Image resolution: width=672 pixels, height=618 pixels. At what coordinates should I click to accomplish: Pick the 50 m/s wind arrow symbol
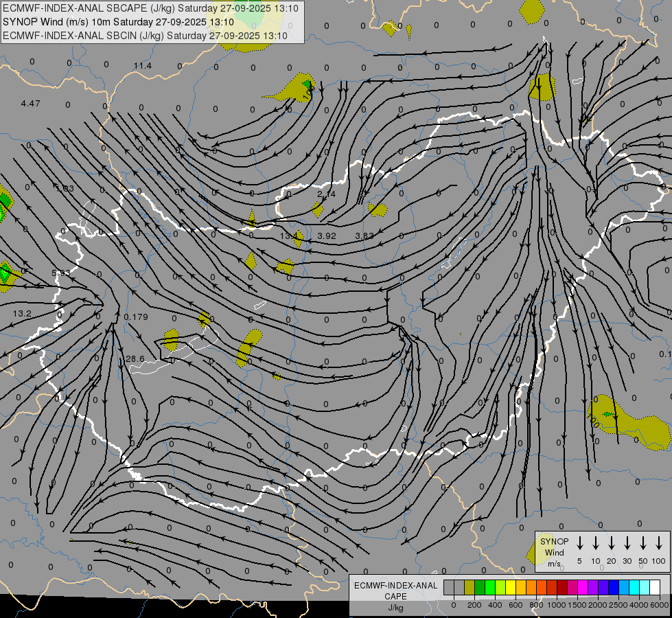pos(642,543)
